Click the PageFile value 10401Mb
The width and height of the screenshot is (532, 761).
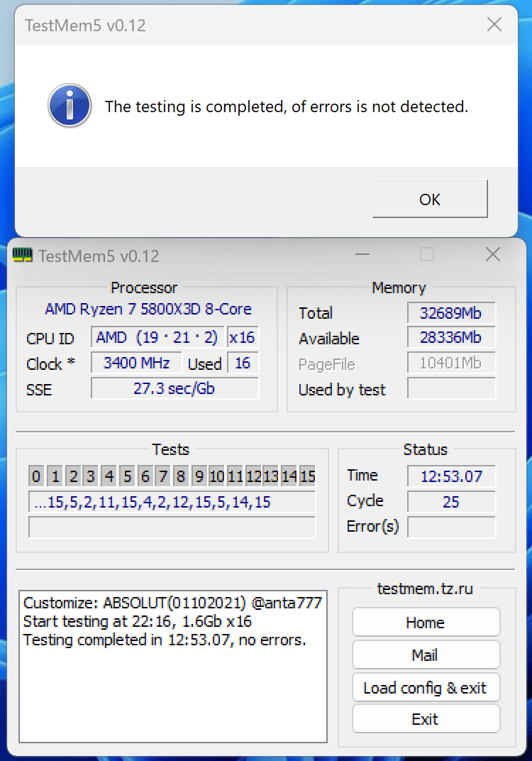[451, 363]
